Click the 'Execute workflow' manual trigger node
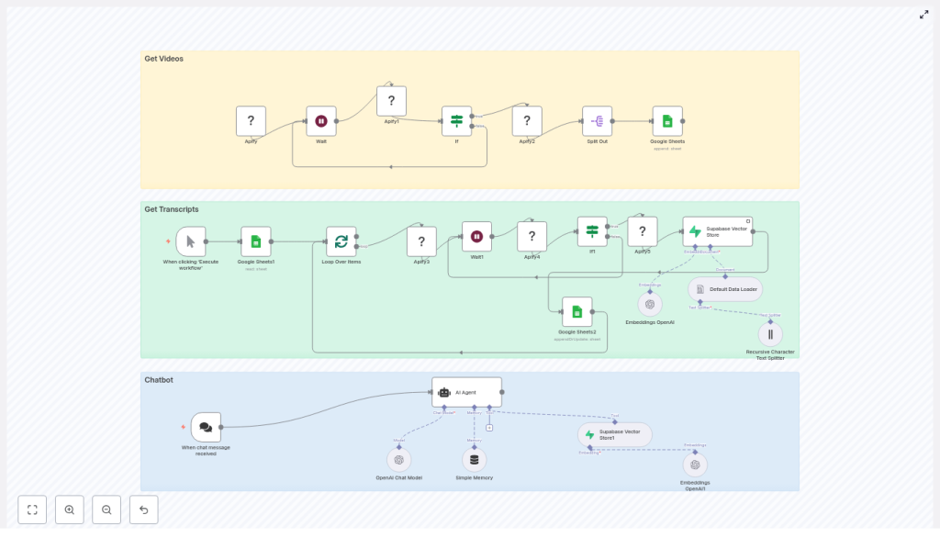Image resolution: width=940 pixels, height=560 pixels. 191,241
